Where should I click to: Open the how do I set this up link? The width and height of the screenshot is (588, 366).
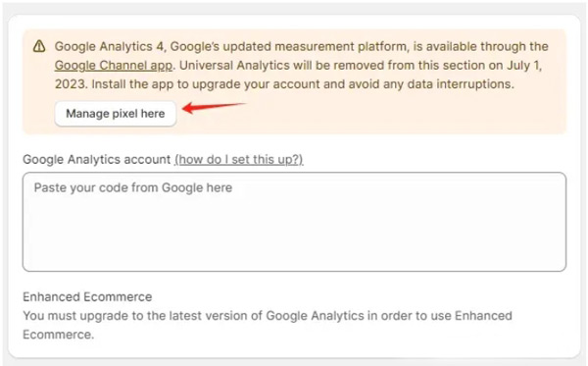[239, 160]
